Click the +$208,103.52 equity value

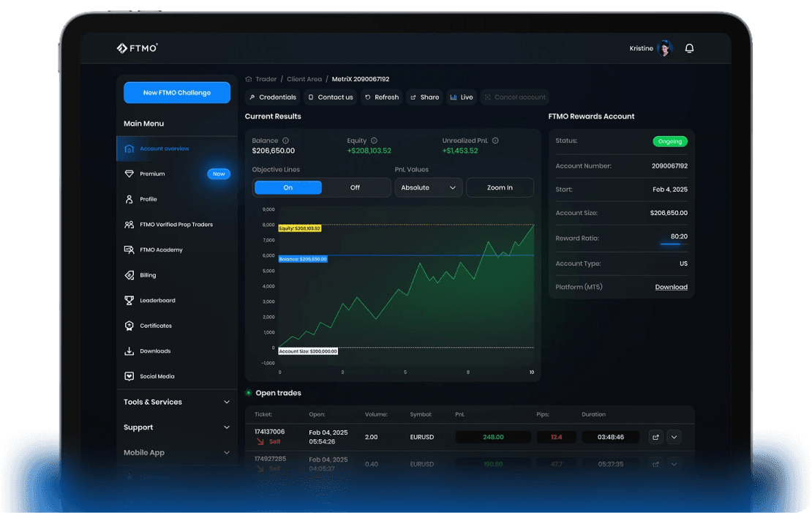point(369,151)
